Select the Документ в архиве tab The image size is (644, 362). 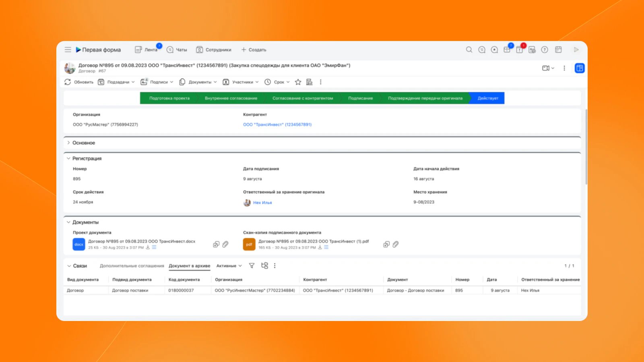pyautogui.click(x=190, y=266)
